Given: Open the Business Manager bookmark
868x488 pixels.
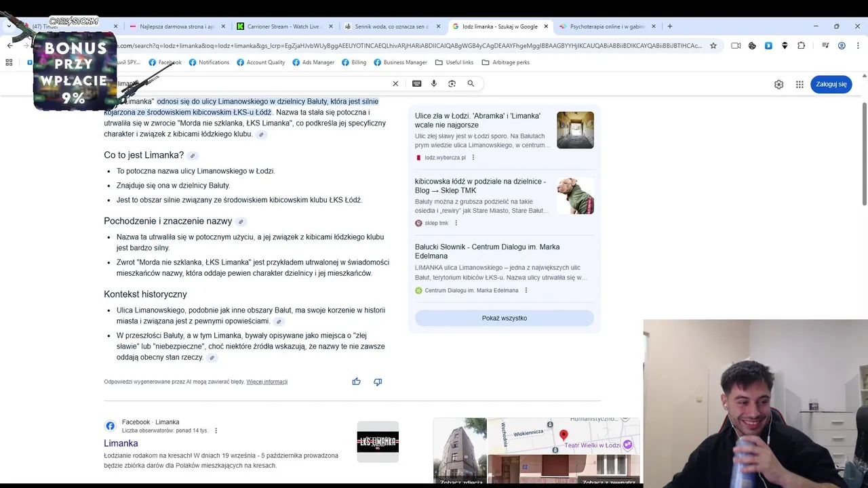Looking at the screenshot, I should [x=400, y=62].
